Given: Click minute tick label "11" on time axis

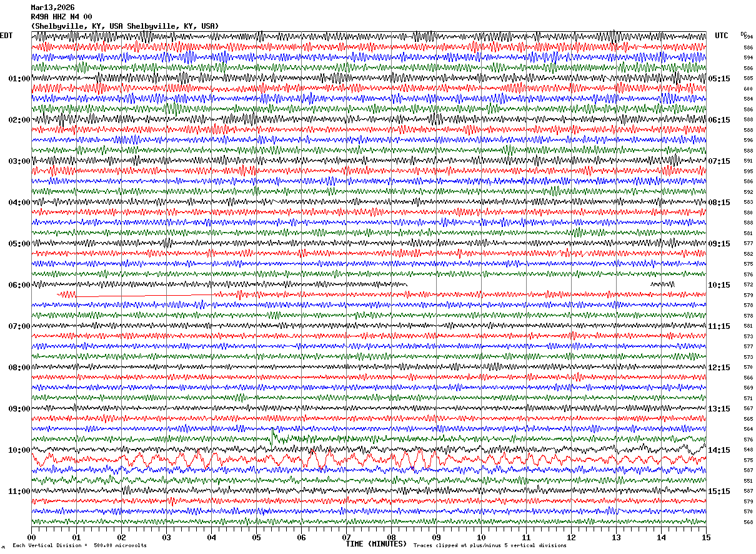Looking at the screenshot, I should [526, 537].
